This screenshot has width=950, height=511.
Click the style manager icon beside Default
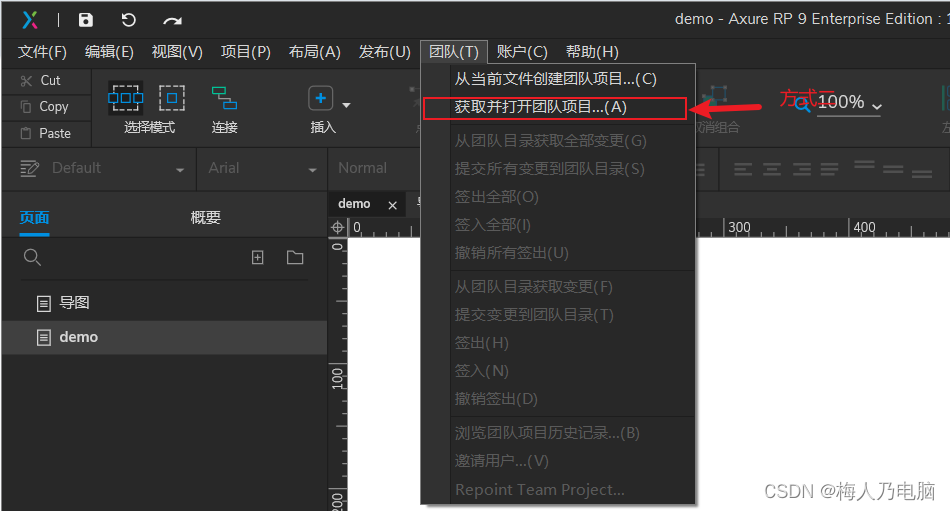pos(29,169)
